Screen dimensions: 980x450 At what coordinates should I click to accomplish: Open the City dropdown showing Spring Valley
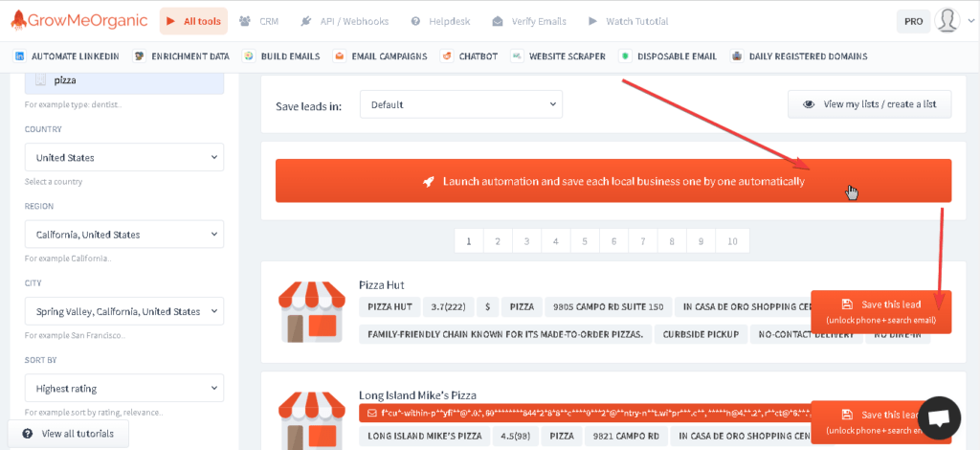click(x=124, y=311)
